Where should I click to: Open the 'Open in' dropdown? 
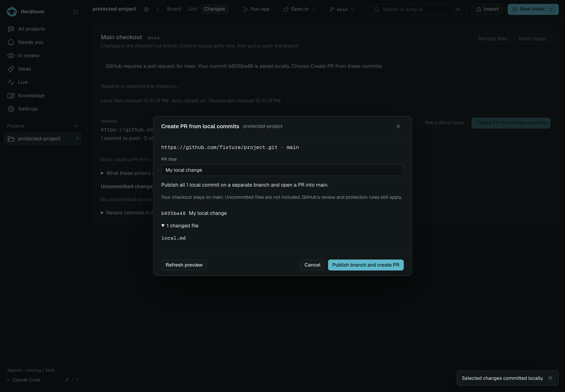[x=299, y=9]
